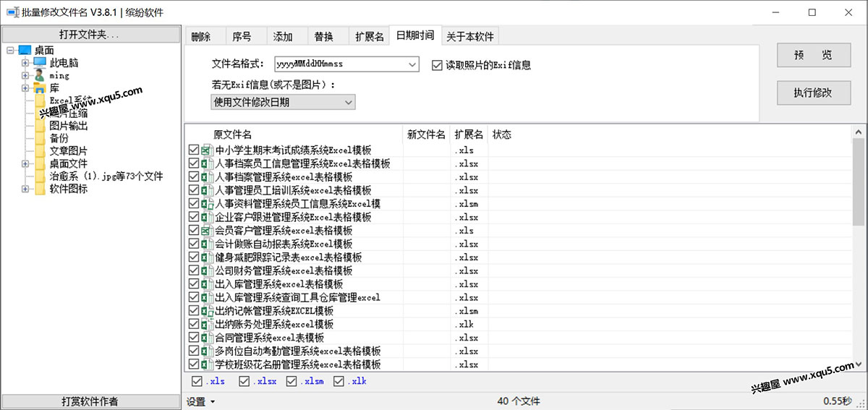Click the 执行修改 button
Image resolution: width=868 pixels, height=410 pixels.
pos(813,93)
